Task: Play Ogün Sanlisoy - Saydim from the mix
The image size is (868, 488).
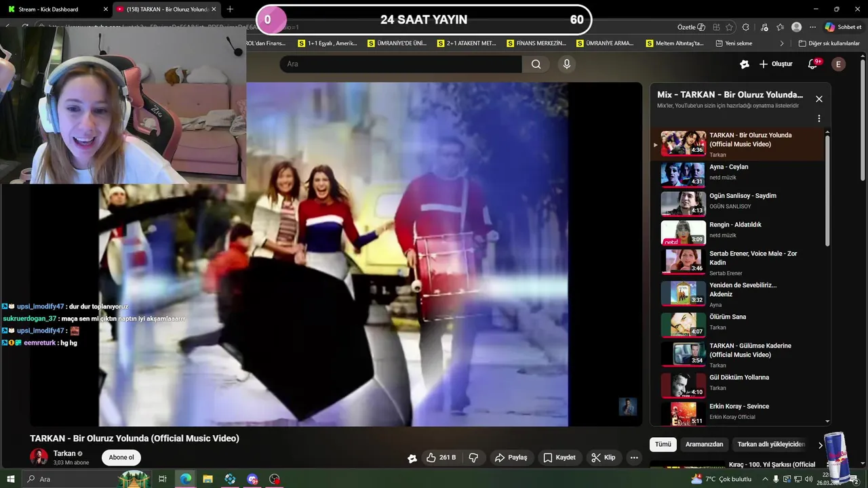Action: click(739, 203)
